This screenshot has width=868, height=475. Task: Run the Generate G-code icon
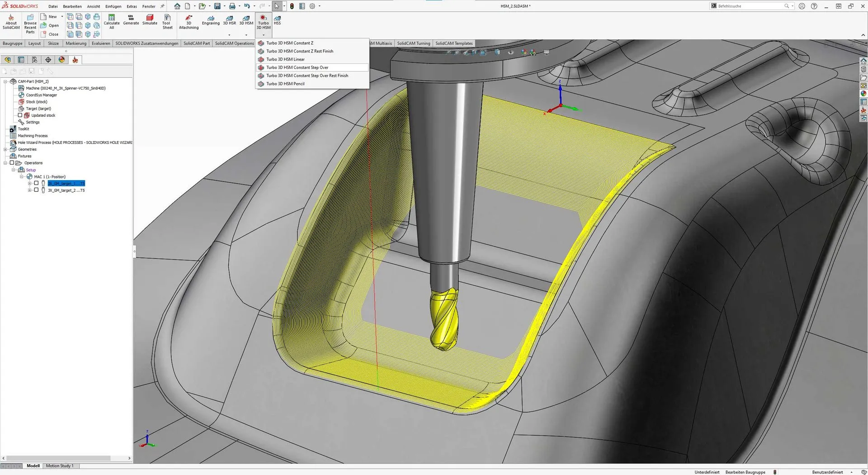131,19
